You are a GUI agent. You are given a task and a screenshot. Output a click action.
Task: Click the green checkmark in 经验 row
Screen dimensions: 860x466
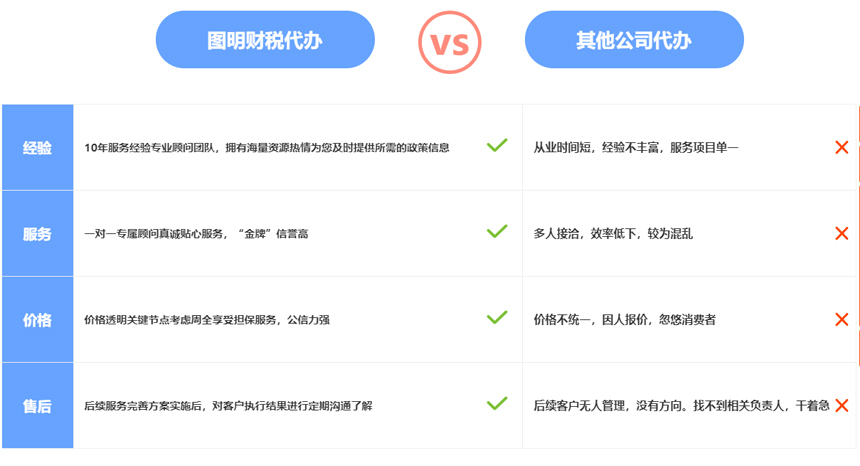497,145
